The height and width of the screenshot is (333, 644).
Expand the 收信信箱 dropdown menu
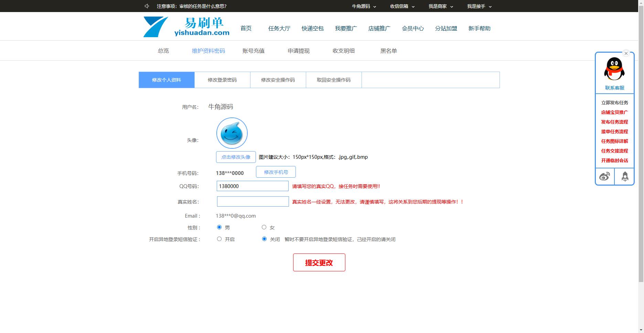(402, 6)
